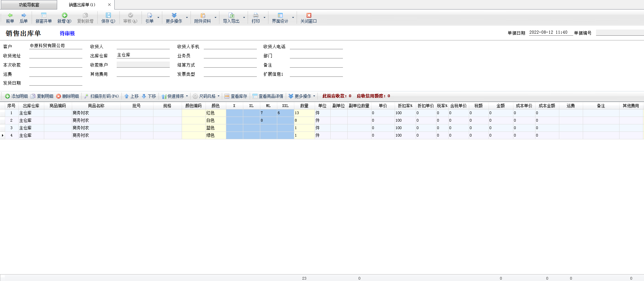Viewport: 644px width, 281px height.
Task: Go to the previous document (前单)
Action: click(x=10, y=16)
